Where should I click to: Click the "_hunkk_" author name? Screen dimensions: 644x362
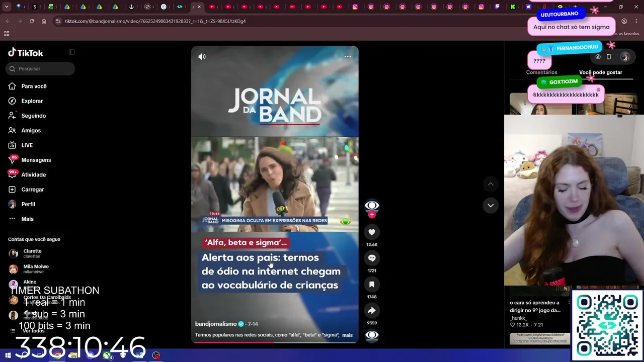tap(518, 318)
